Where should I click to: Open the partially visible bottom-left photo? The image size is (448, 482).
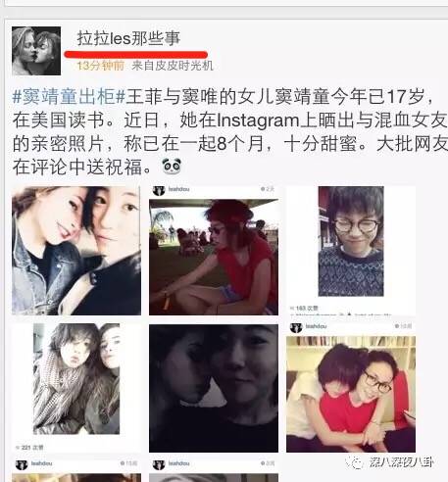pyautogui.click(x=76, y=477)
